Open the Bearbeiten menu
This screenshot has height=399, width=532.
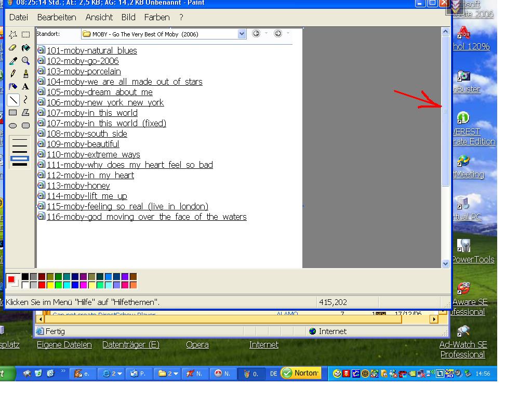[57, 17]
